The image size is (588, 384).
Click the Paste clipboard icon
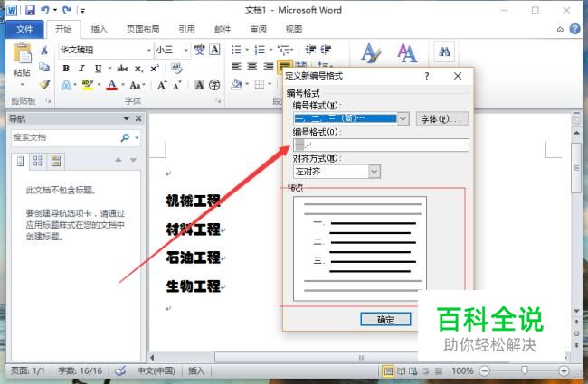click(22, 53)
